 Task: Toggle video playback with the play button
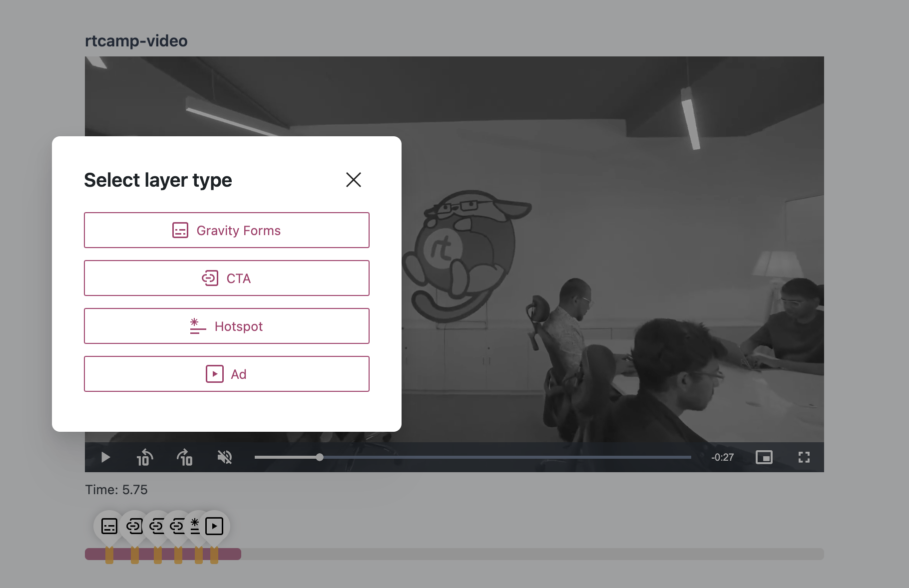tap(105, 457)
